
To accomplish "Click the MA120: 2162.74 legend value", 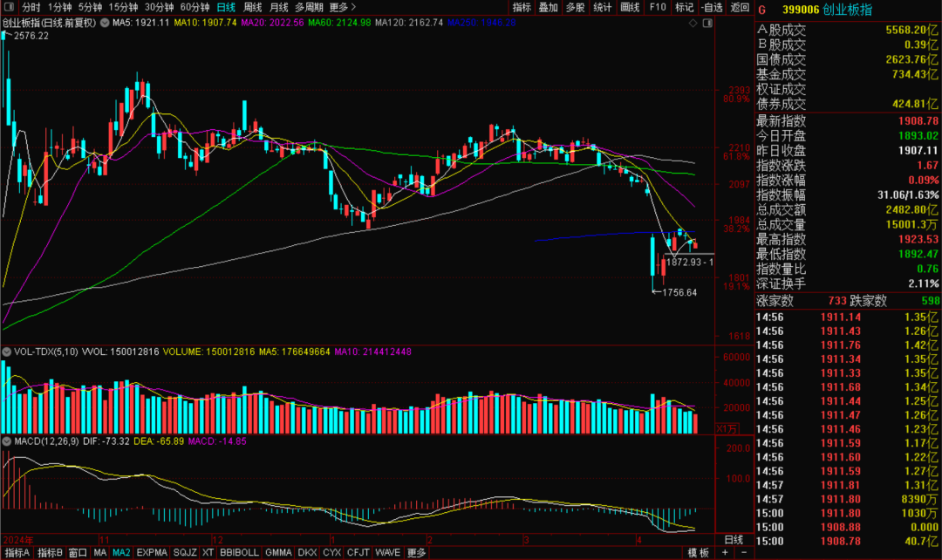I will [409, 23].
